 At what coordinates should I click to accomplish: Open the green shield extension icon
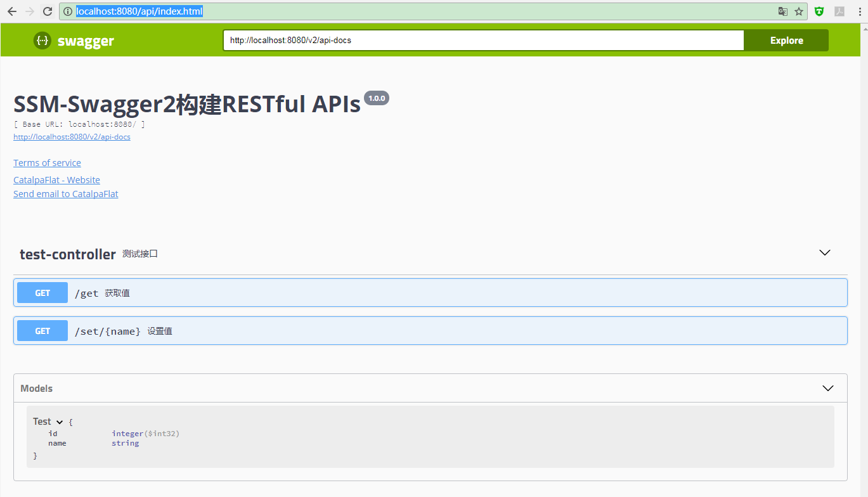pyautogui.click(x=819, y=11)
